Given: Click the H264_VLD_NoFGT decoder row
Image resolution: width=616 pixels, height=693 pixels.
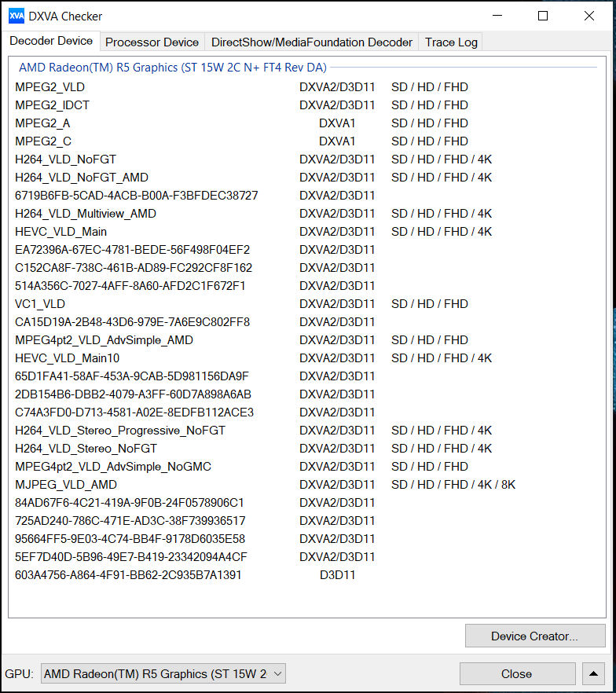Looking at the screenshot, I should (x=65, y=159).
